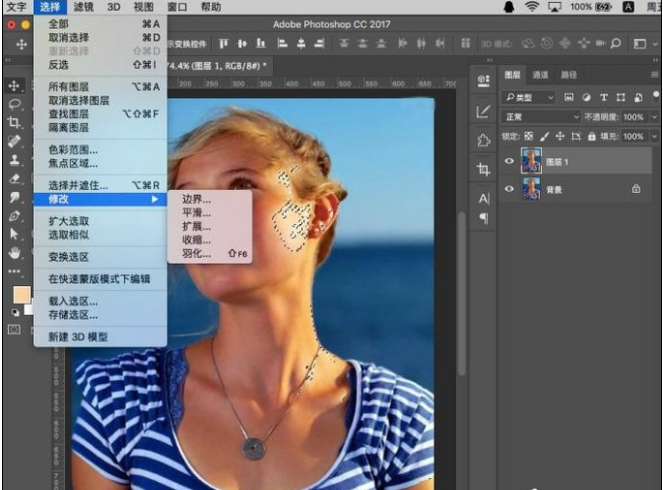Choose 羽化... from the 修改 submenu
The image size is (663, 490).
pyautogui.click(x=197, y=255)
